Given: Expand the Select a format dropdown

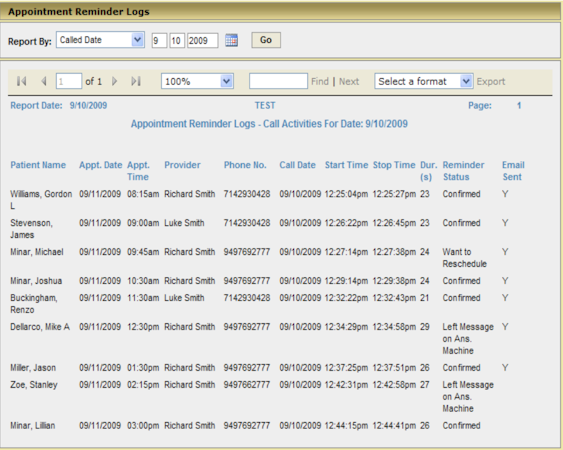Looking at the screenshot, I should pyautogui.click(x=424, y=81).
